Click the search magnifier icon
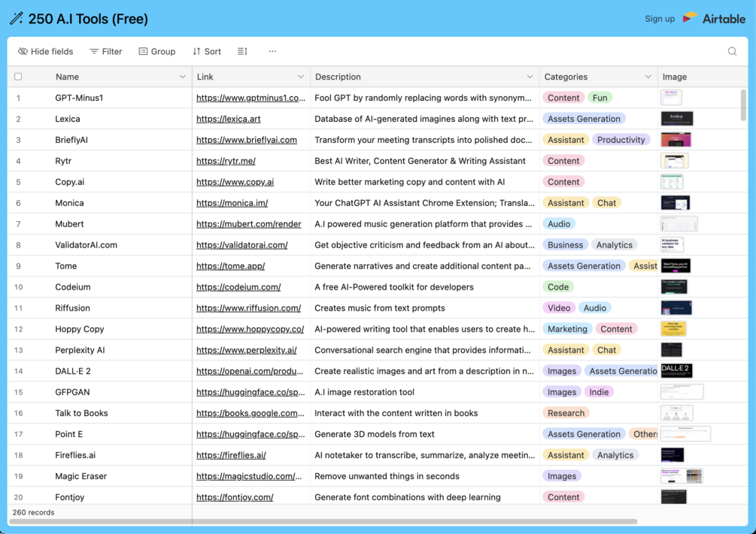756x534 pixels. pos(732,51)
